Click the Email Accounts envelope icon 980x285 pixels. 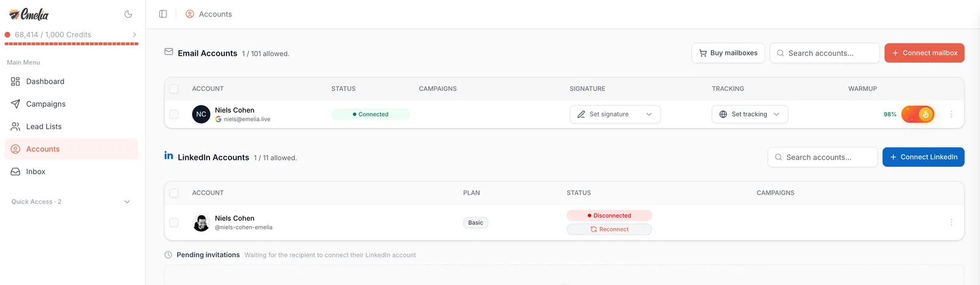point(168,52)
